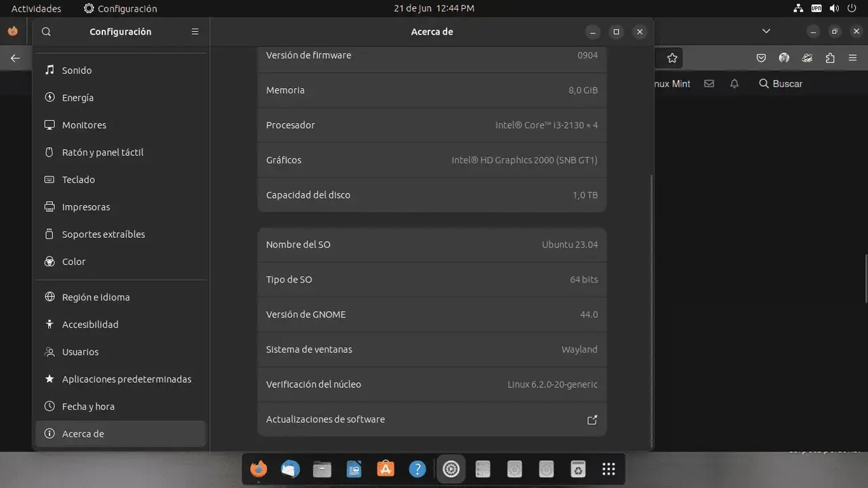Click the Región e idioma globe icon
Screen dimensions: 868x488
click(x=49, y=297)
